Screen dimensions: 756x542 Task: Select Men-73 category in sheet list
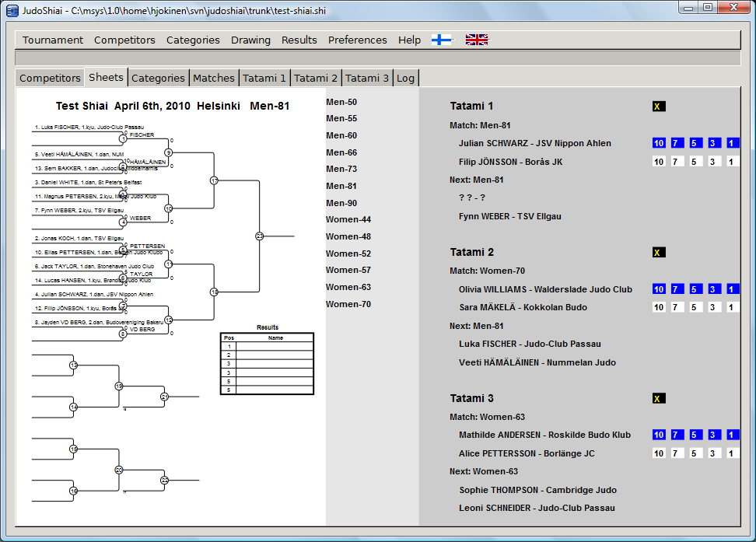click(341, 169)
